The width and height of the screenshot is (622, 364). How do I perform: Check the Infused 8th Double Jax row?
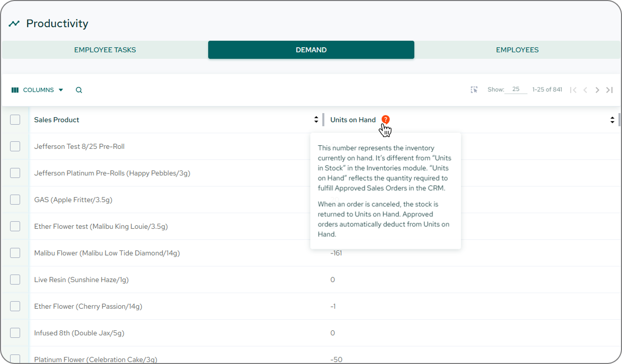(15, 333)
